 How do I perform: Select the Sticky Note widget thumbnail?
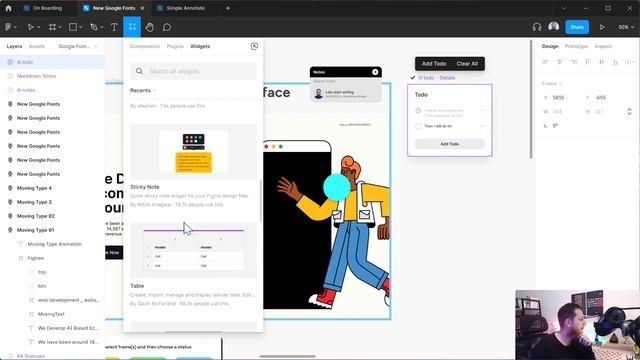click(193, 151)
